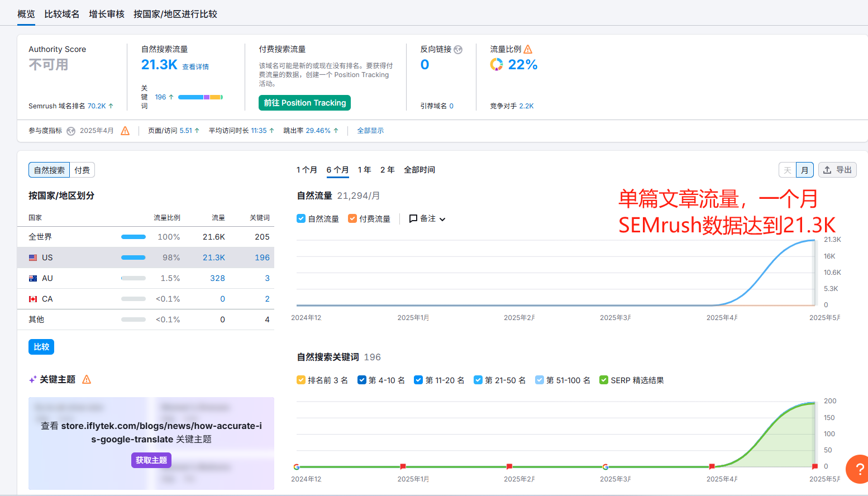Toggle the SERP 精选结果 checkbox
The image size is (868, 496).
603,380
